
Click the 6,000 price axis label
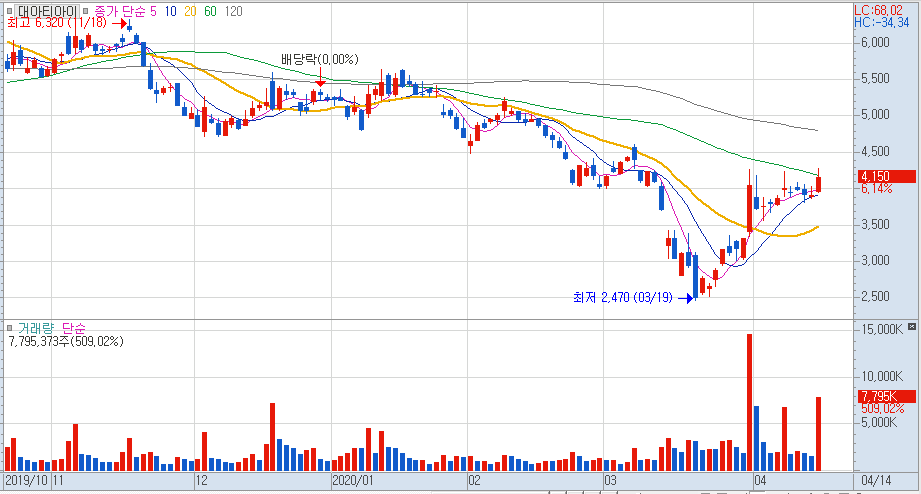point(875,42)
